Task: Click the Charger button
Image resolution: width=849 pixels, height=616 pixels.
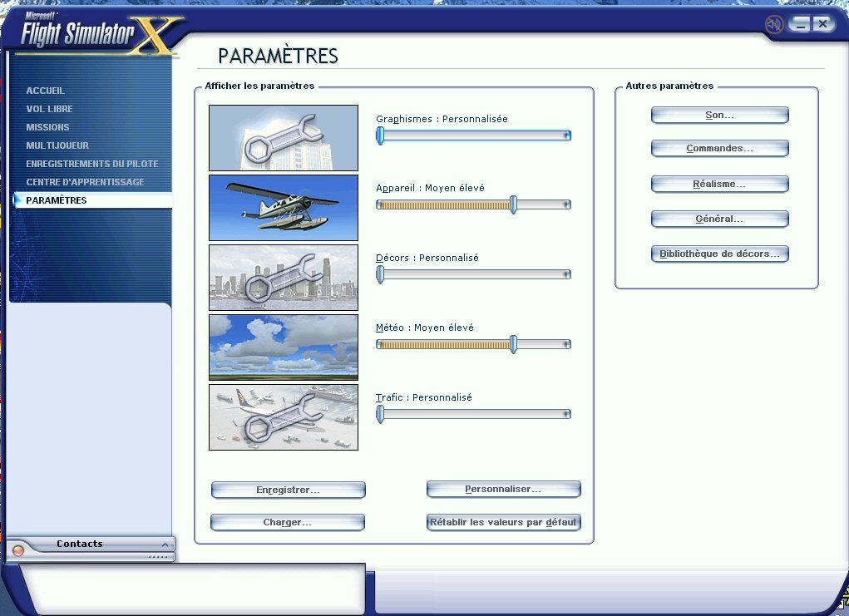Action: coord(288,522)
